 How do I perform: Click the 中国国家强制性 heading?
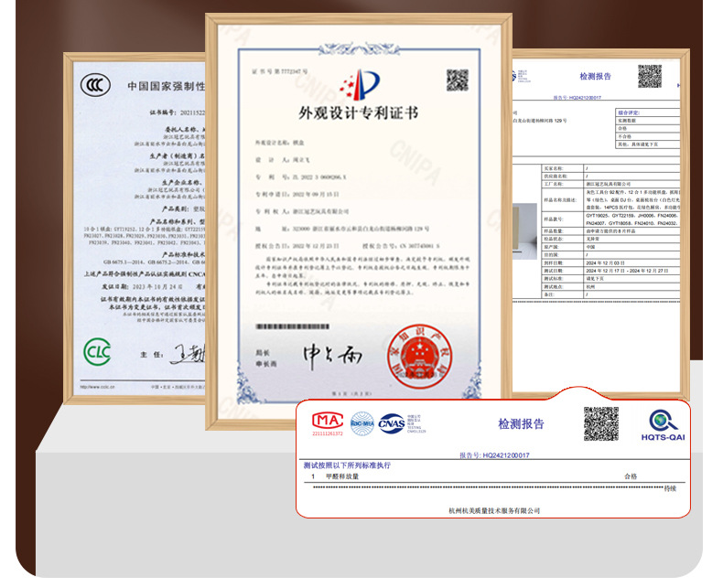tap(166, 86)
